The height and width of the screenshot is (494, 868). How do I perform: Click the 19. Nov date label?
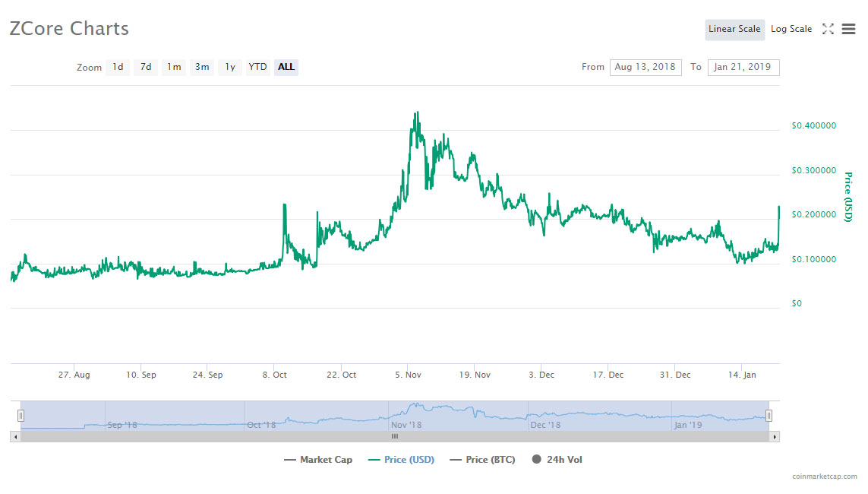tap(475, 375)
